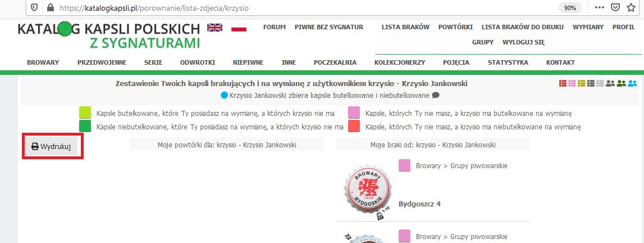This screenshot has width=644, height=243.
Task: Open the KOLEKCJONERZY menu item
Action: pyautogui.click(x=399, y=62)
